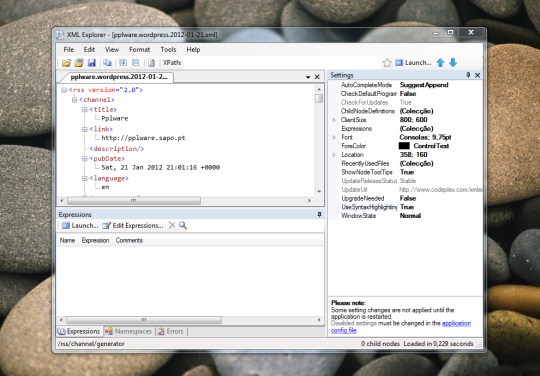Collapse the pubDate node
Screen dimensions: 540x376
point(85,159)
